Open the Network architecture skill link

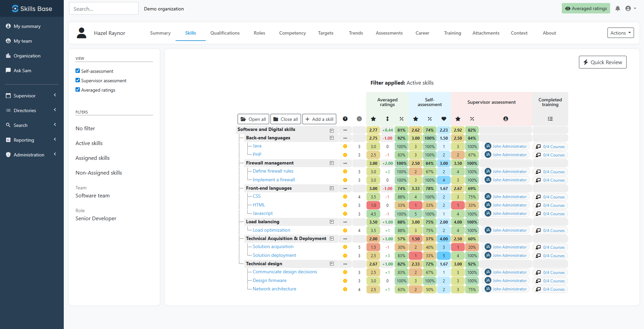274,289
